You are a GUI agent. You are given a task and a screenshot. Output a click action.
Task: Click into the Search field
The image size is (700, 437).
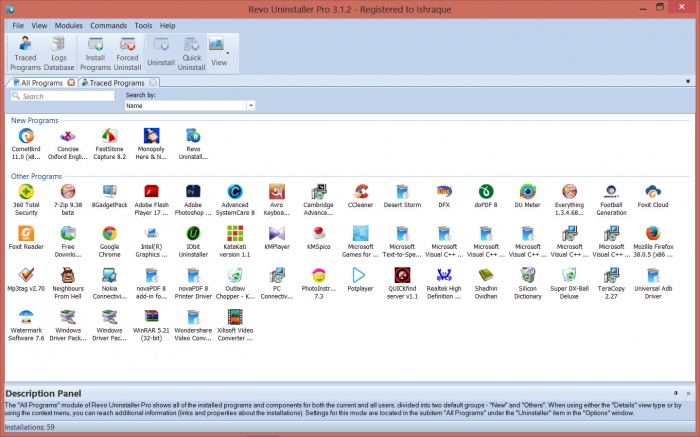[62, 96]
